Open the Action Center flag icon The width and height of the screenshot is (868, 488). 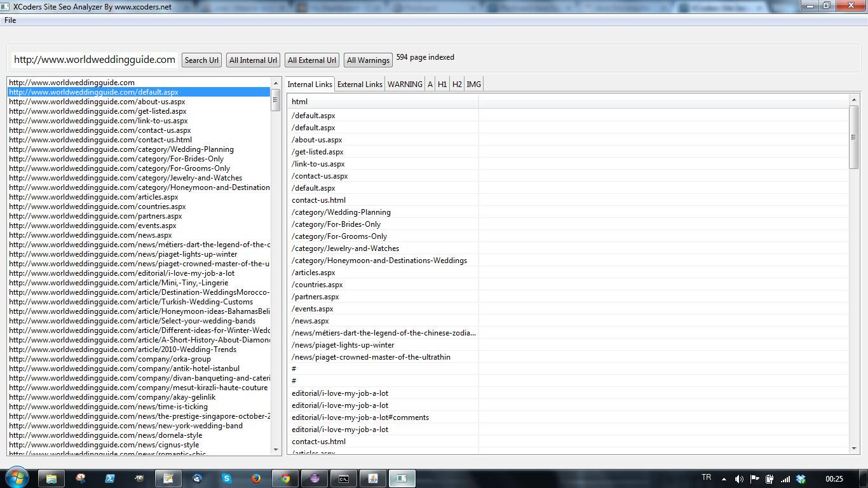click(x=754, y=479)
